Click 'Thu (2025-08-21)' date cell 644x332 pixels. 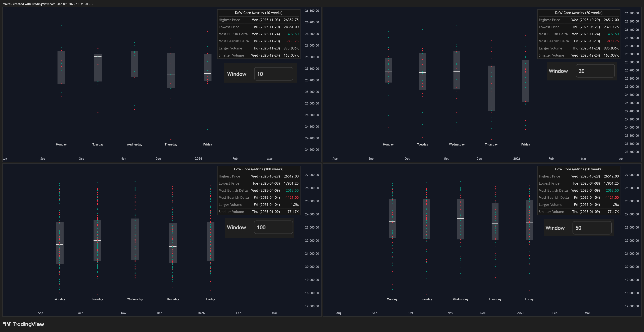[586, 27]
